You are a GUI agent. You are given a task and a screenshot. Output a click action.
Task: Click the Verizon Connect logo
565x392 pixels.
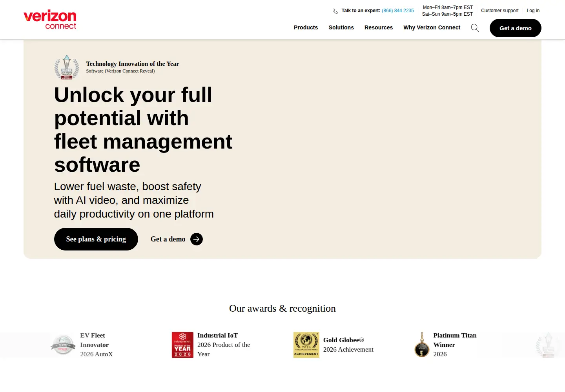click(50, 20)
